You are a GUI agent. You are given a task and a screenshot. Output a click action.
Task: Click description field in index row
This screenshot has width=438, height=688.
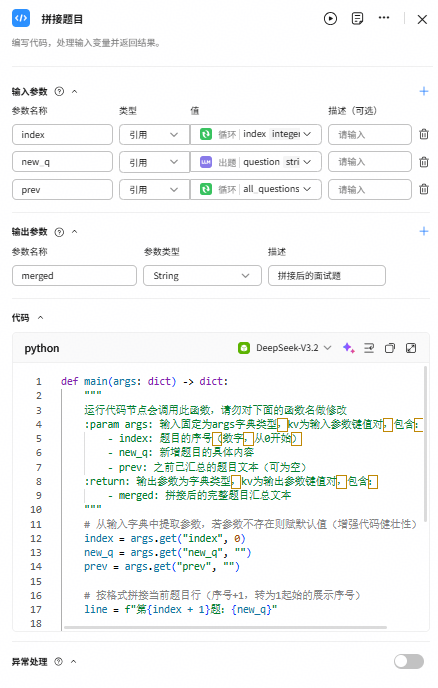(370, 135)
